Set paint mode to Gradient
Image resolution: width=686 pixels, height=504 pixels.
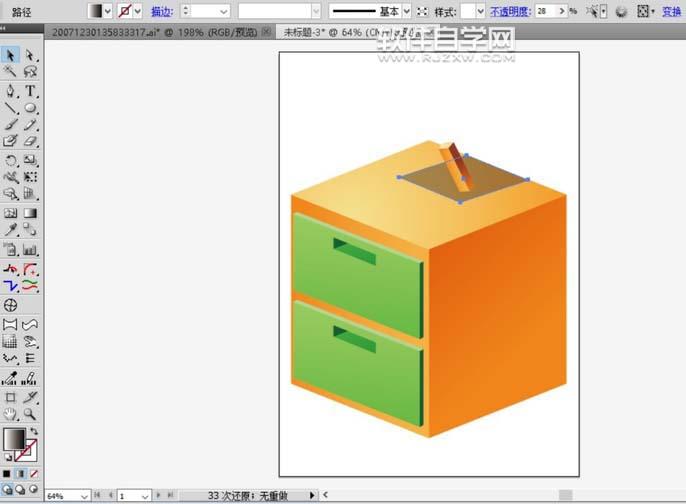20,474
